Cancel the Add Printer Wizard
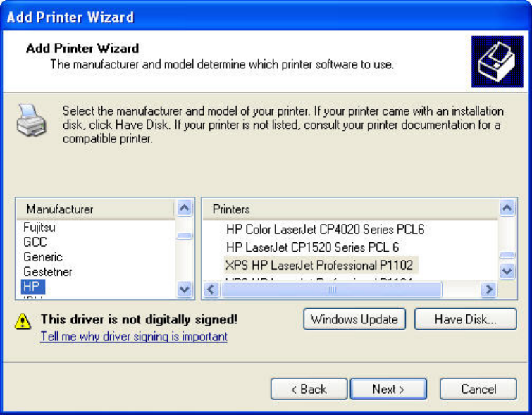This screenshot has width=532, height=415. coord(478,389)
